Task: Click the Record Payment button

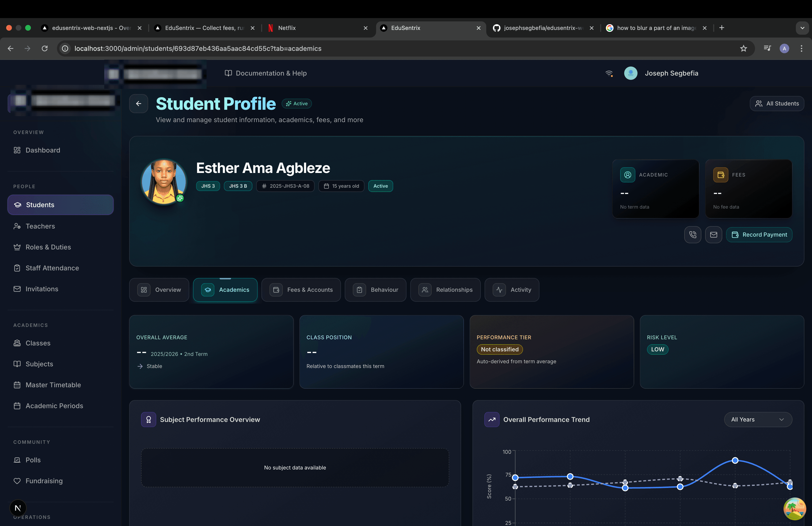Action: coord(760,234)
